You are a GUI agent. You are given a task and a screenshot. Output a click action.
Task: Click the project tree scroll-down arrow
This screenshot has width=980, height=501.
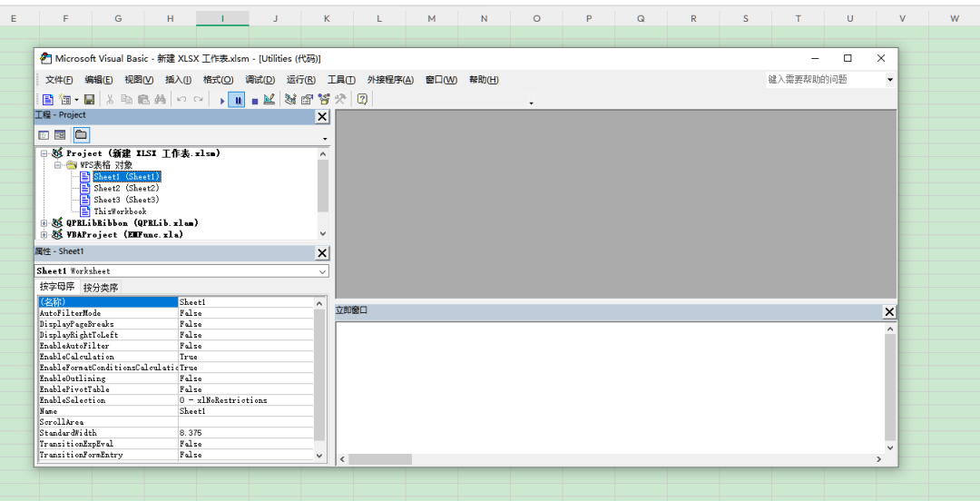point(322,233)
